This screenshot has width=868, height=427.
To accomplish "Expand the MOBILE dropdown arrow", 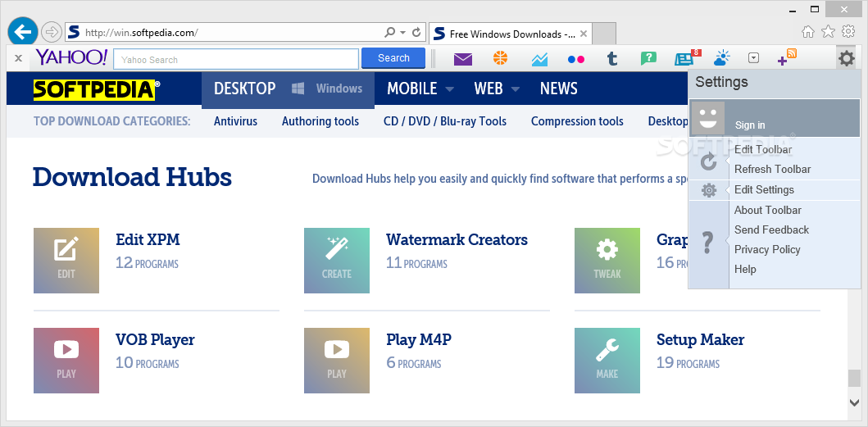I will click(x=449, y=89).
